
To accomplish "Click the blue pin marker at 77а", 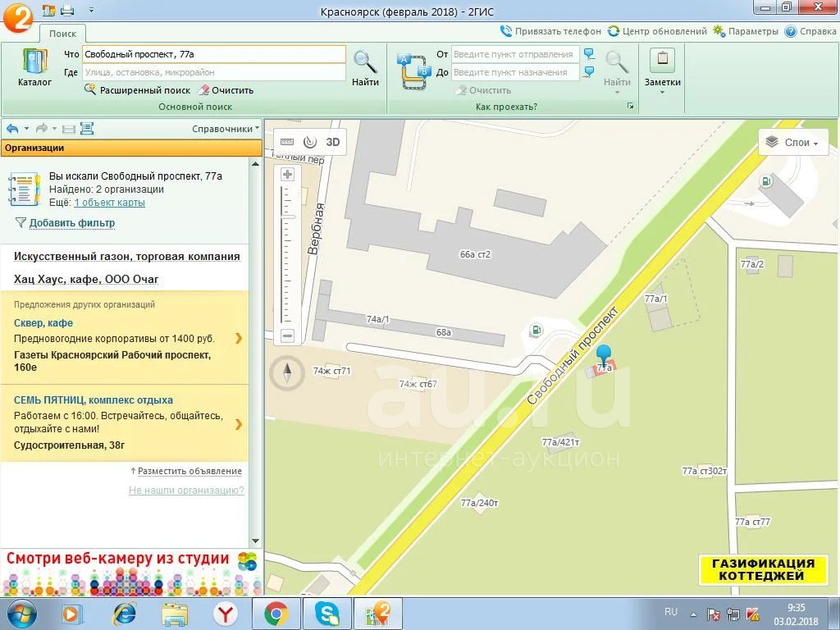I will point(604,355).
